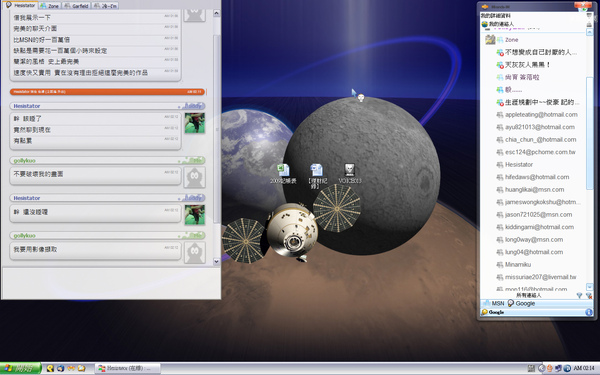Select the small skull icon atop the moon

pos(361,98)
